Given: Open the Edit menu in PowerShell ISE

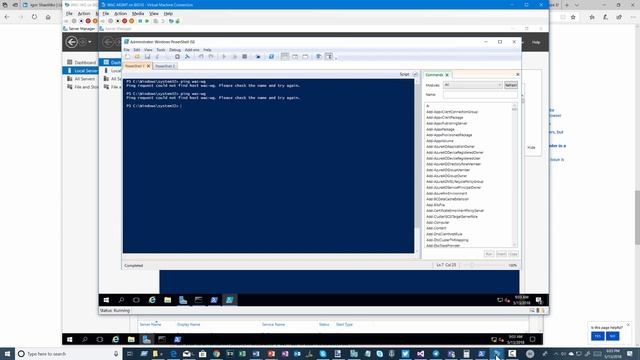Looking at the screenshot, I should coord(137,50).
